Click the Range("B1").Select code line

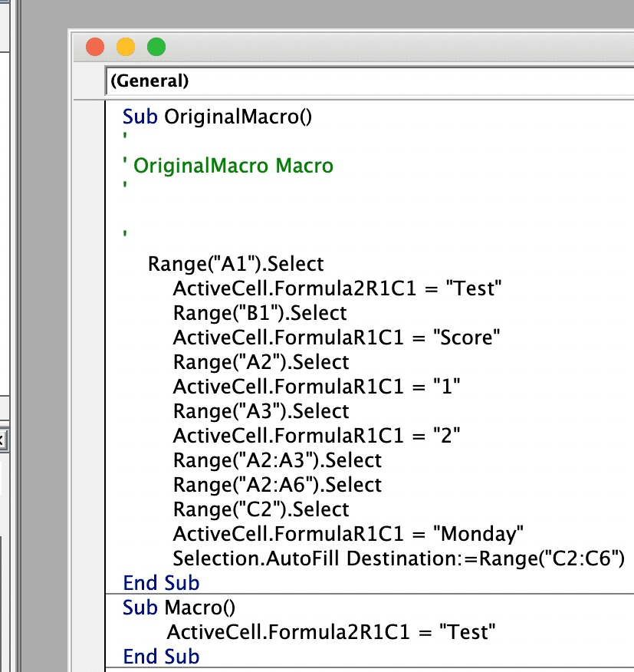(x=260, y=313)
